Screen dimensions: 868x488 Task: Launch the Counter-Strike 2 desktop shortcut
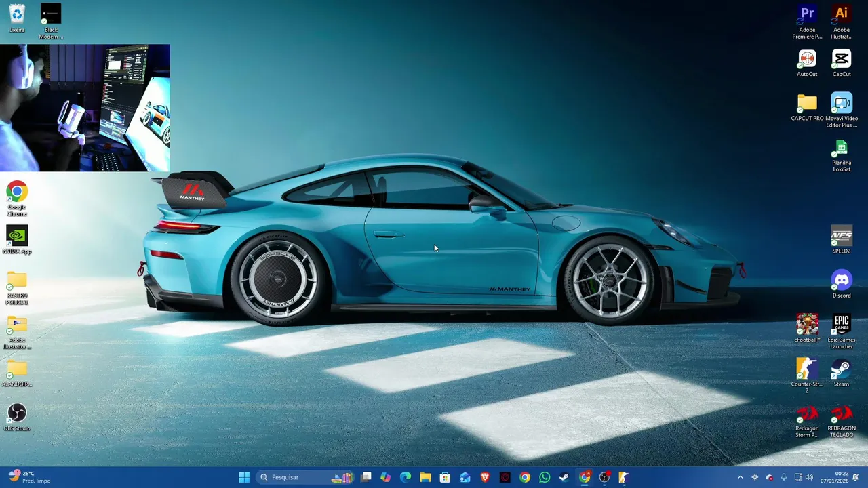coord(807,375)
